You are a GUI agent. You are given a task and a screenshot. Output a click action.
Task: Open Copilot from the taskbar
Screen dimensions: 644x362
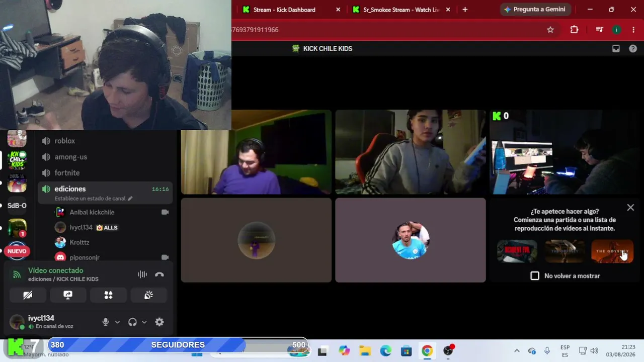coord(344,351)
